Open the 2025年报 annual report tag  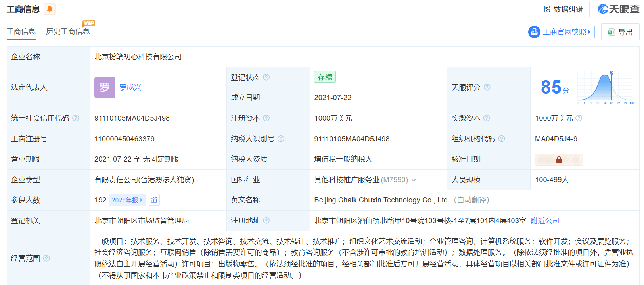coord(127,200)
